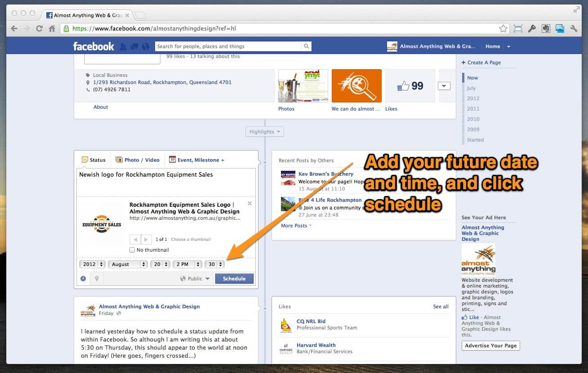The image size is (588, 373).
Task: Open the Likes tile showing 99
Action: [x=410, y=86]
